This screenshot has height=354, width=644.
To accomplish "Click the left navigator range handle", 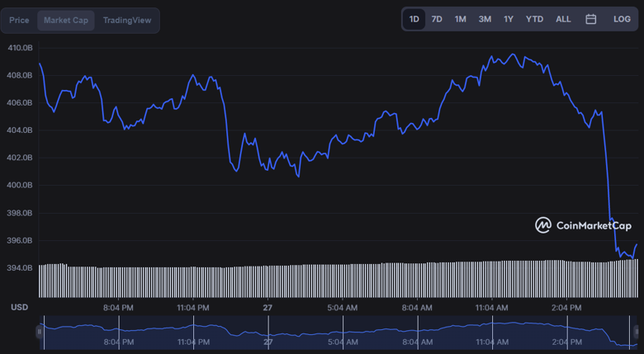I will tap(39, 331).
